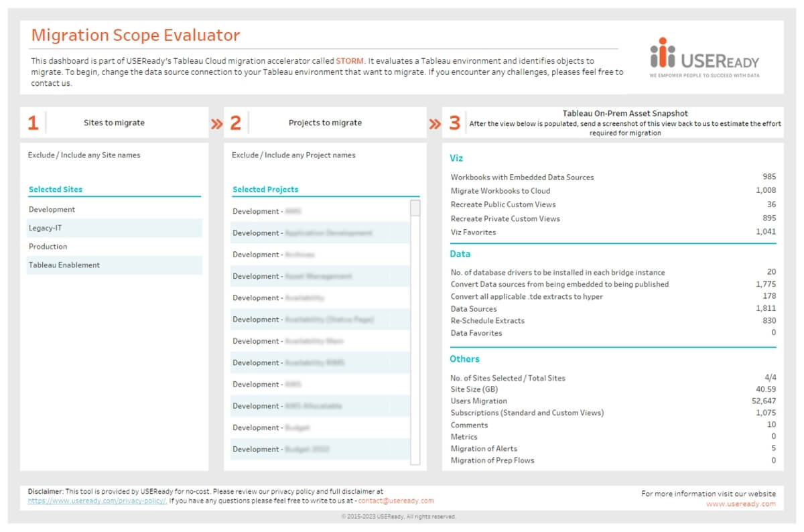Click the 'Exclude / Include any Project names' label
The height and width of the screenshot is (532, 804).
tap(293, 155)
